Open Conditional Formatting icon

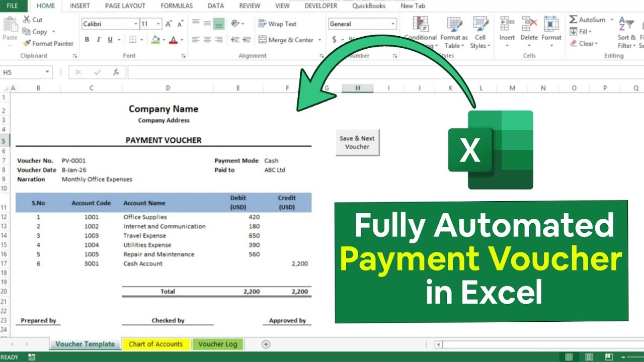coord(421,24)
